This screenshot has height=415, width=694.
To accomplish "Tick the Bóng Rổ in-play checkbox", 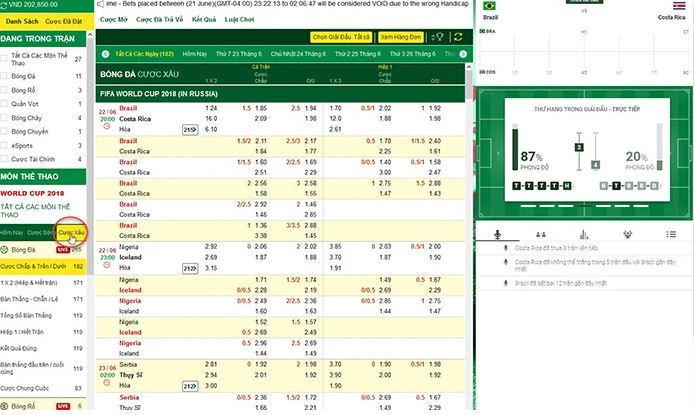I will (4, 90).
